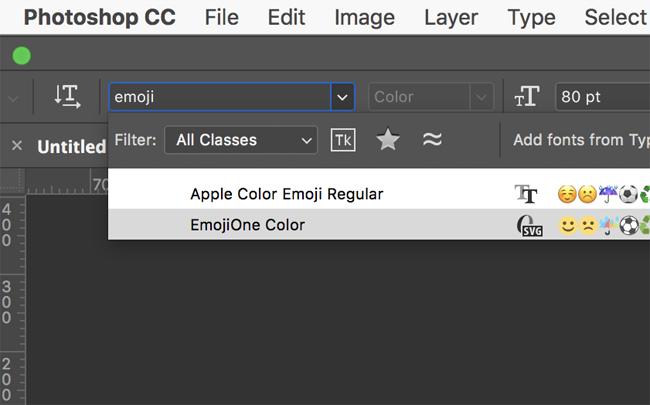Toggle the similar fonts filter
This screenshot has height=405, width=650.
point(432,140)
